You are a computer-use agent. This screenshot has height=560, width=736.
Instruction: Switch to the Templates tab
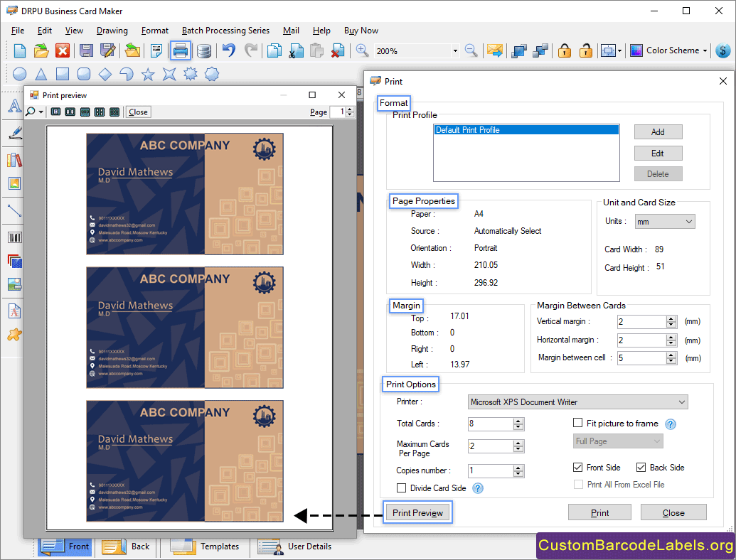point(205,546)
